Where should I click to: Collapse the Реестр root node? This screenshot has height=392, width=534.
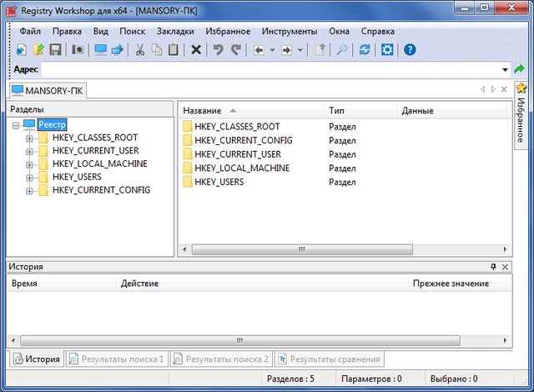pyautogui.click(x=16, y=125)
